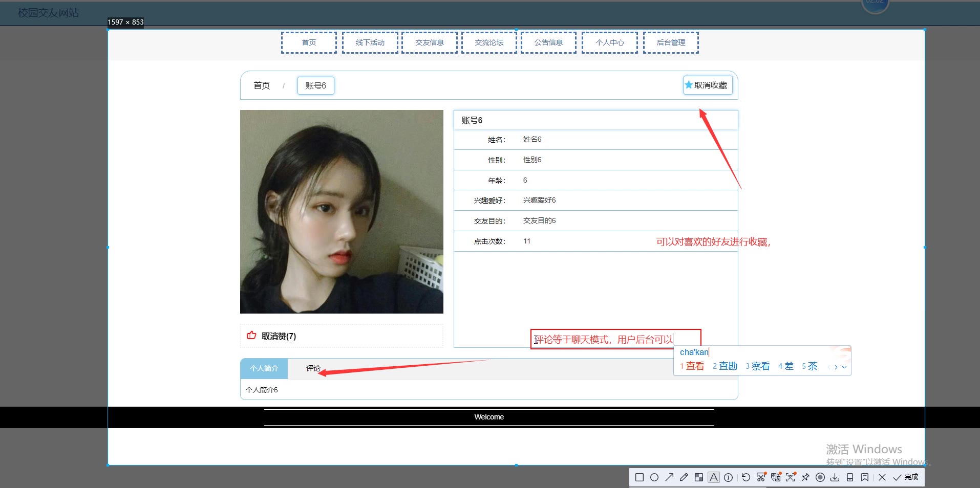This screenshot has height=488, width=980.
Task: Click the 账号6 breadcrumb item
Action: [315, 85]
